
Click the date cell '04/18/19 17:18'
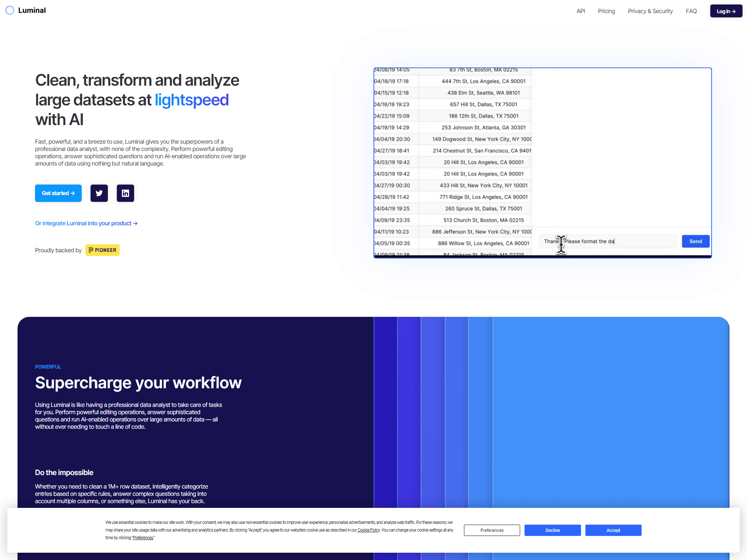coord(396,81)
